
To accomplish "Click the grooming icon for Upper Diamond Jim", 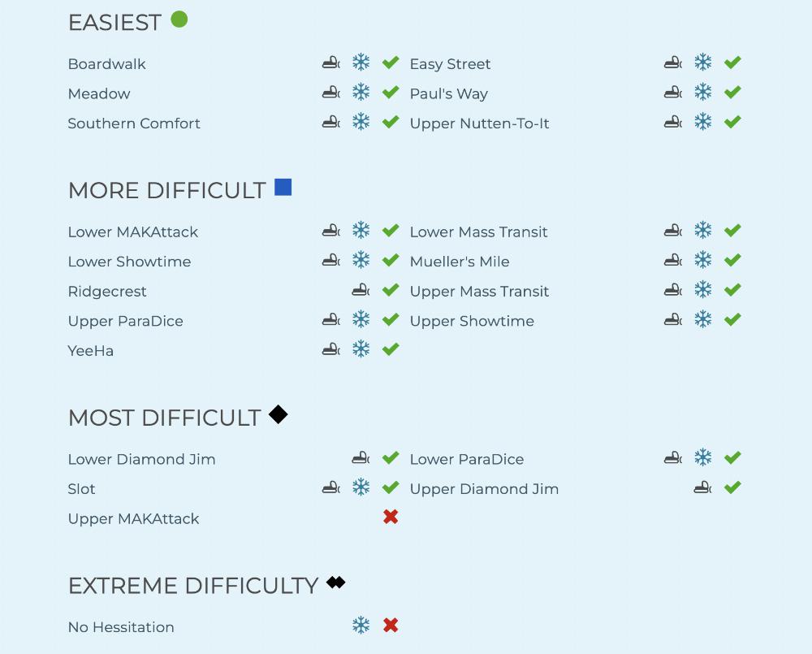I will coord(702,488).
